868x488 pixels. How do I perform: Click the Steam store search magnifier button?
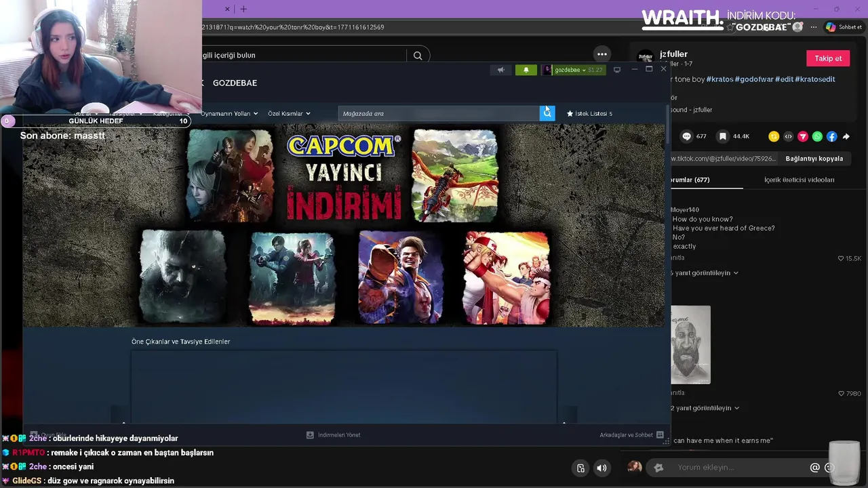coord(547,113)
